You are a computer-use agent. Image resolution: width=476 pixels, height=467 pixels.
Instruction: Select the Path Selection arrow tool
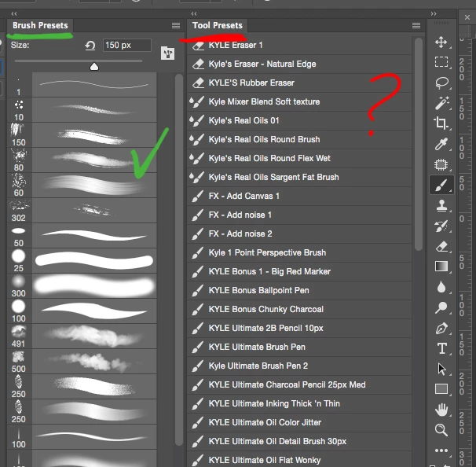click(x=441, y=369)
